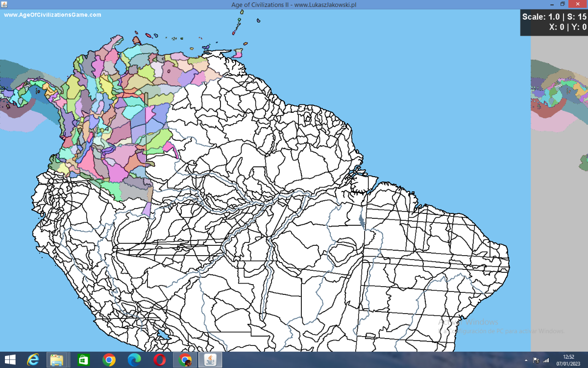Open the Windows Start menu
Image resolution: width=588 pixels, height=368 pixels.
9,360
